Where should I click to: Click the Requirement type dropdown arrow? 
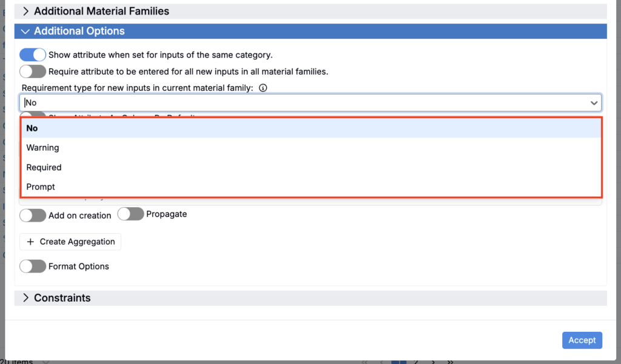point(594,103)
